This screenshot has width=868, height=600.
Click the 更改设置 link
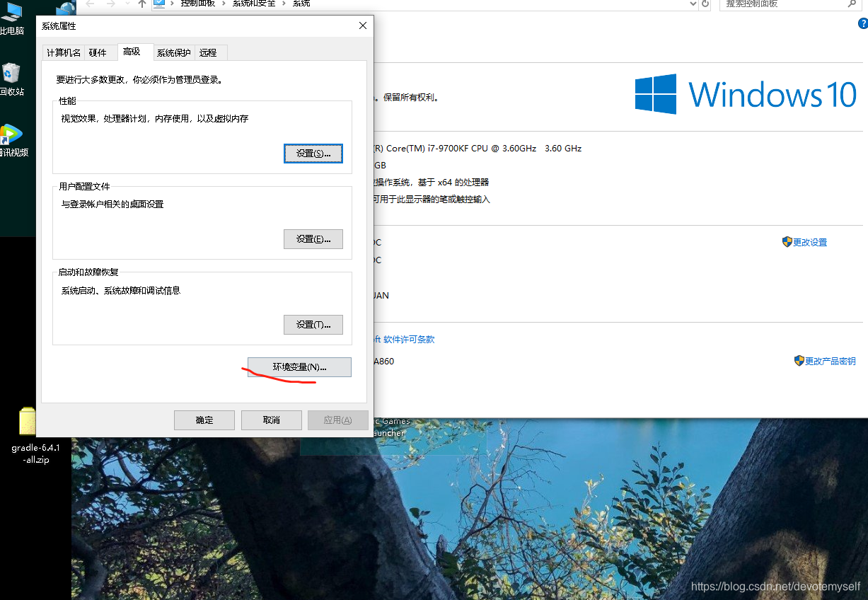point(810,242)
